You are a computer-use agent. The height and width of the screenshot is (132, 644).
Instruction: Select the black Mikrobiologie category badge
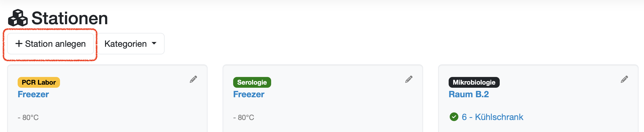[x=474, y=82]
